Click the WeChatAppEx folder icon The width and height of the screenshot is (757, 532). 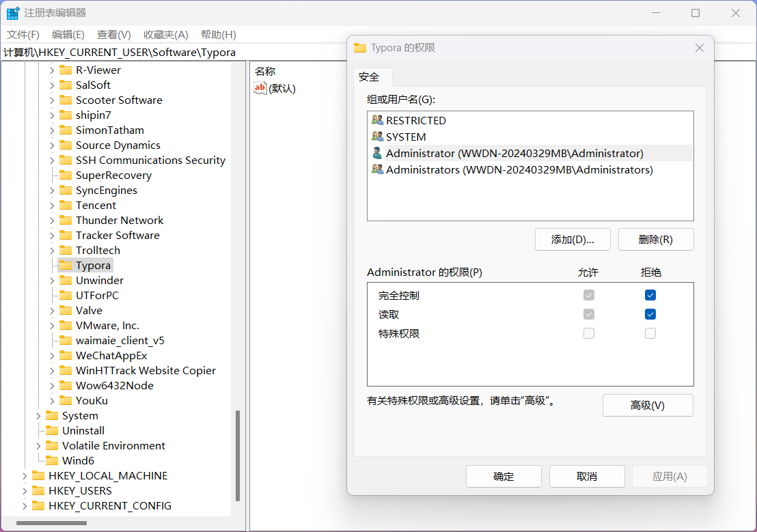click(65, 356)
